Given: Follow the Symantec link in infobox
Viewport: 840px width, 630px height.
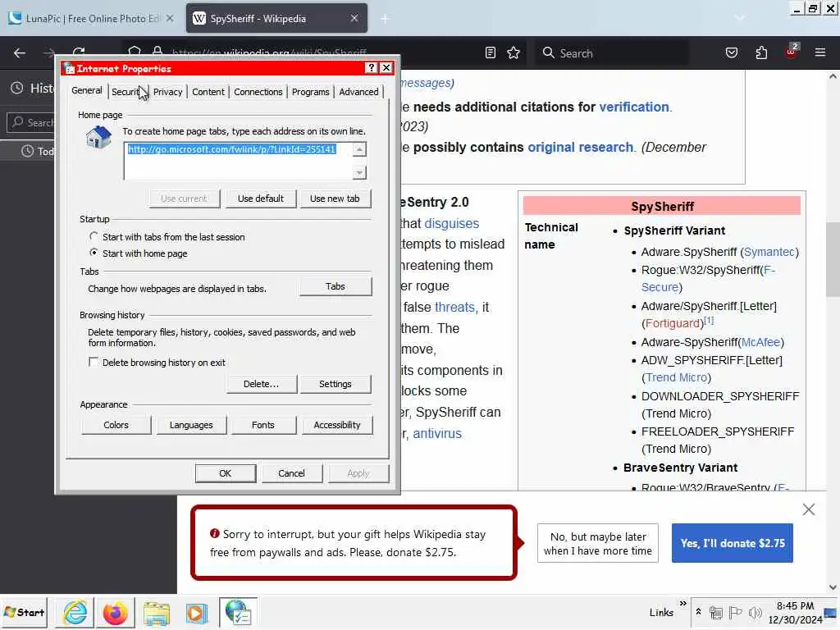Looking at the screenshot, I should click(x=769, y=252).
